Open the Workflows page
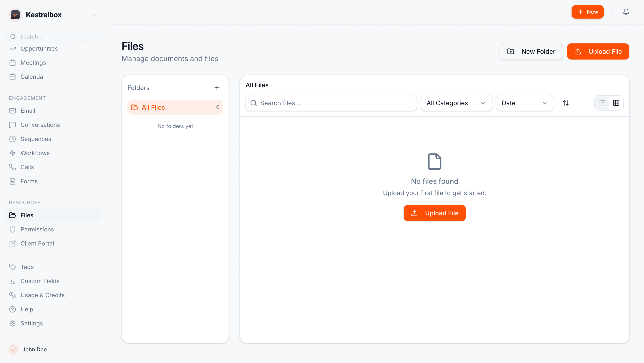The image size is (644, 363). click(x=35, y=153)
